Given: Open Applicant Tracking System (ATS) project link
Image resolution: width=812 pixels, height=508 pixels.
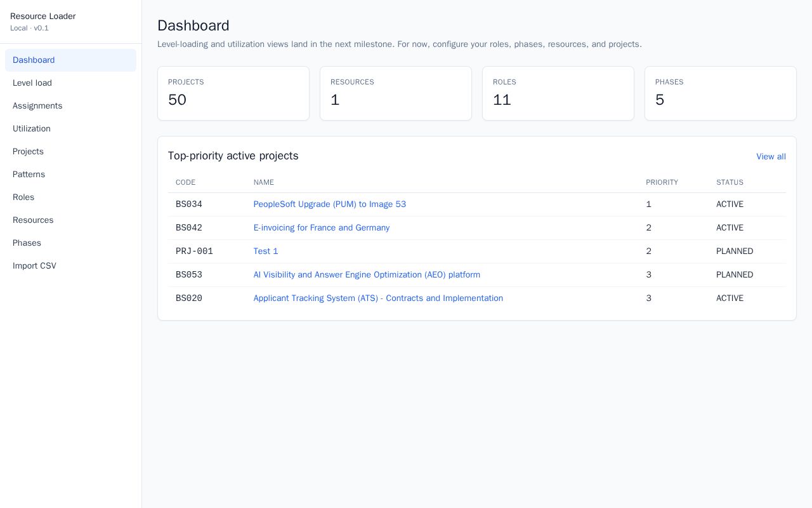Looking at the screenshot, I should [378, 298].
